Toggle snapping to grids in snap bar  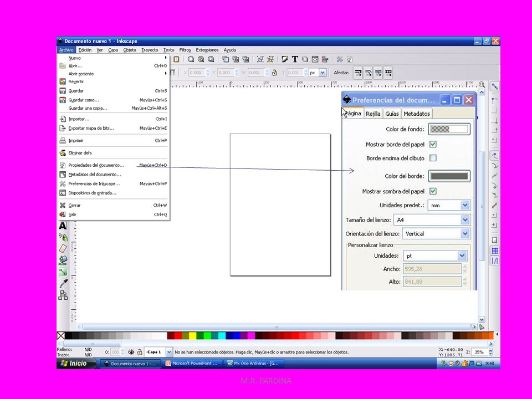point(495,250)
